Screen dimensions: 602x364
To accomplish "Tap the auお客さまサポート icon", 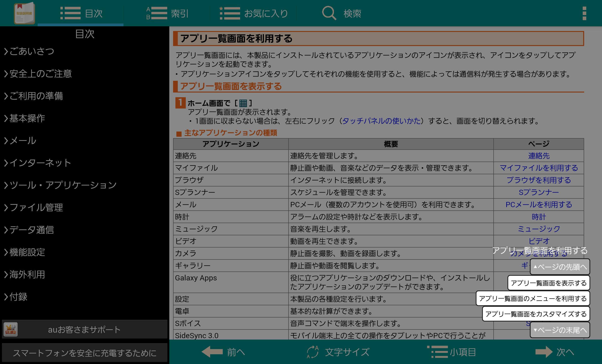I will point(11,329).
